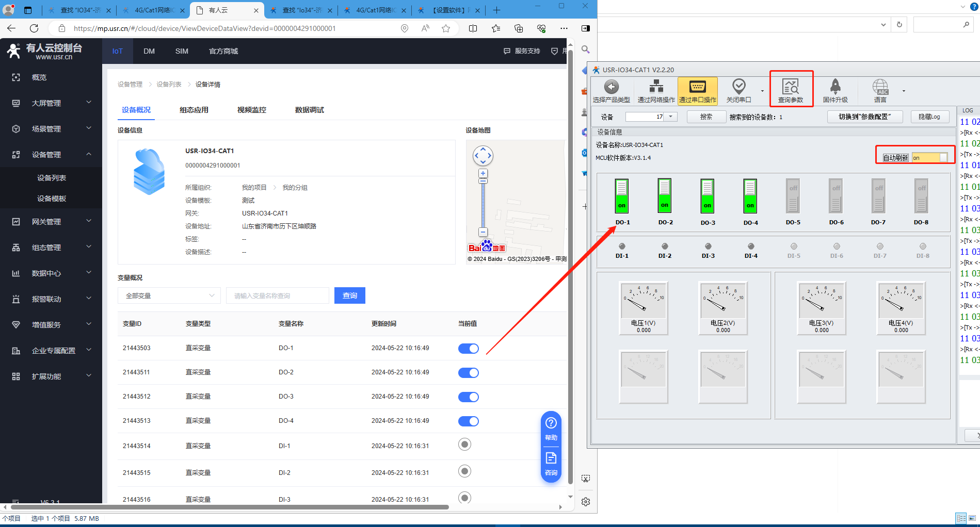Expand the gateway management (网关管理) menu
The height and width of the screenshot is (527, 980).
[x=51, y=222]
